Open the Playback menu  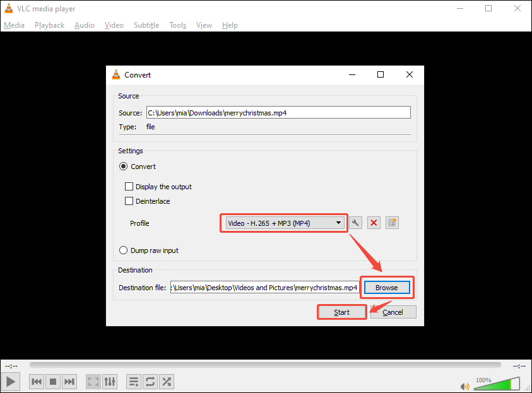click(49, 25)
